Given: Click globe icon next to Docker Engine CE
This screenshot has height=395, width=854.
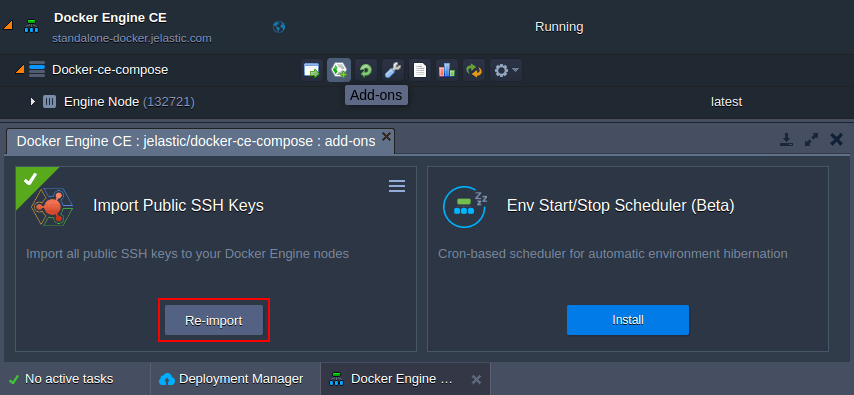Looking at the screenshot, I should tap(279, 27).
